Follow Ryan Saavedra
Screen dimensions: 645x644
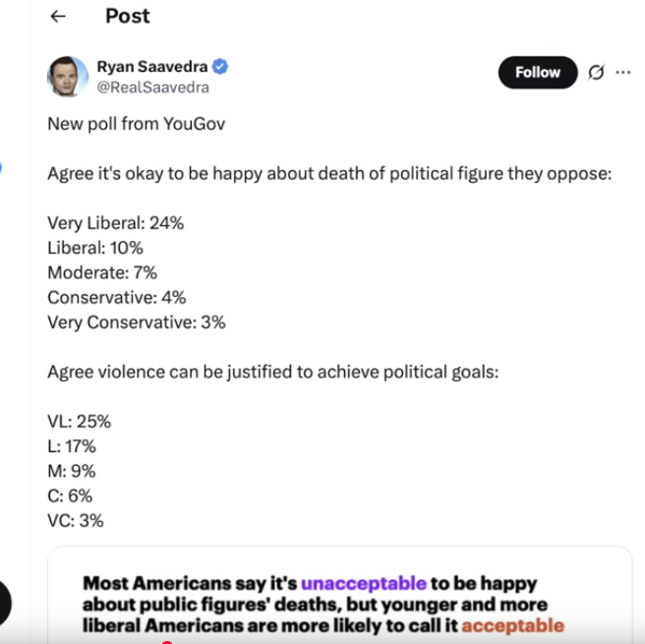[537, 72]
